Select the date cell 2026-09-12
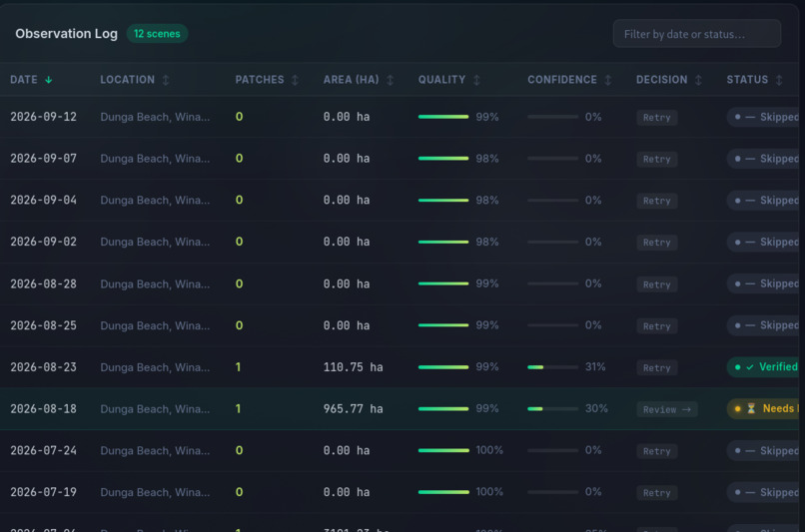Image resolution: width=805 pixels, height=532 pixels. (x=44, y=117)
